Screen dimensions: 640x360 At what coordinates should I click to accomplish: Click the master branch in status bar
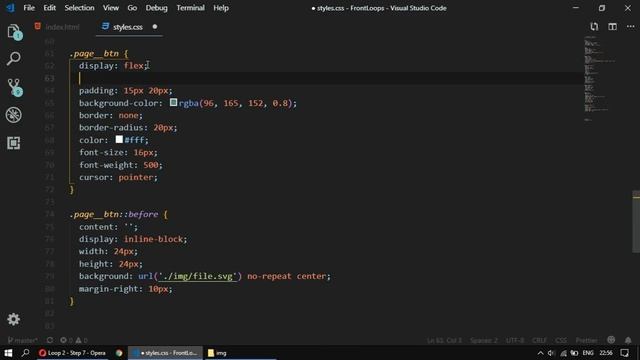(x=23, y=340)
